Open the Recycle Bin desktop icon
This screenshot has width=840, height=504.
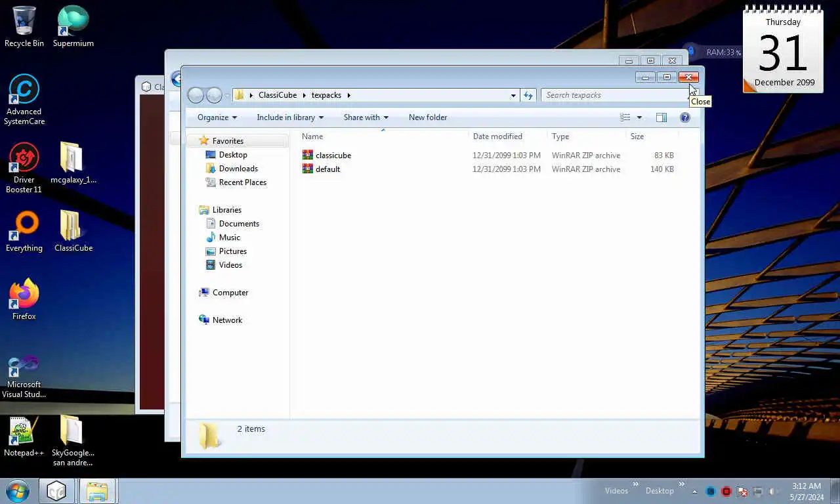24,26
